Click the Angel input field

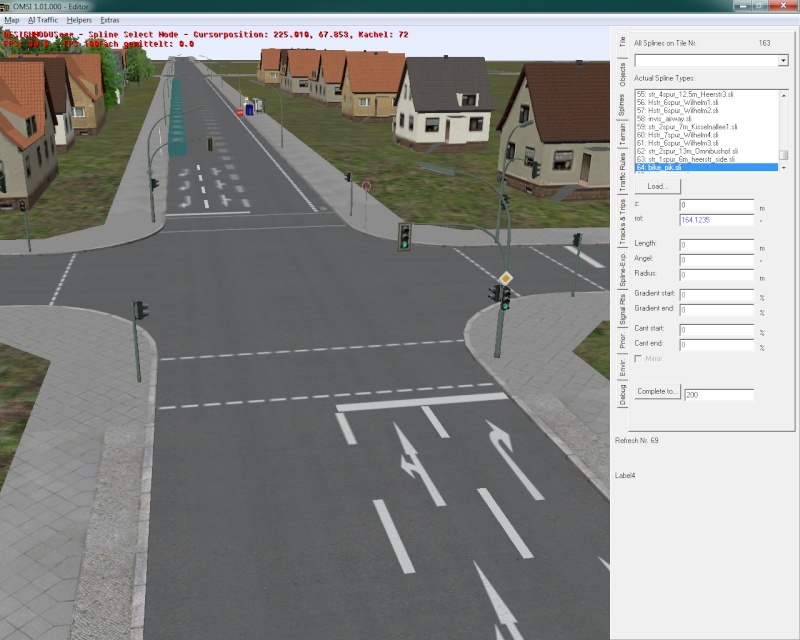(x=716, y=260)
